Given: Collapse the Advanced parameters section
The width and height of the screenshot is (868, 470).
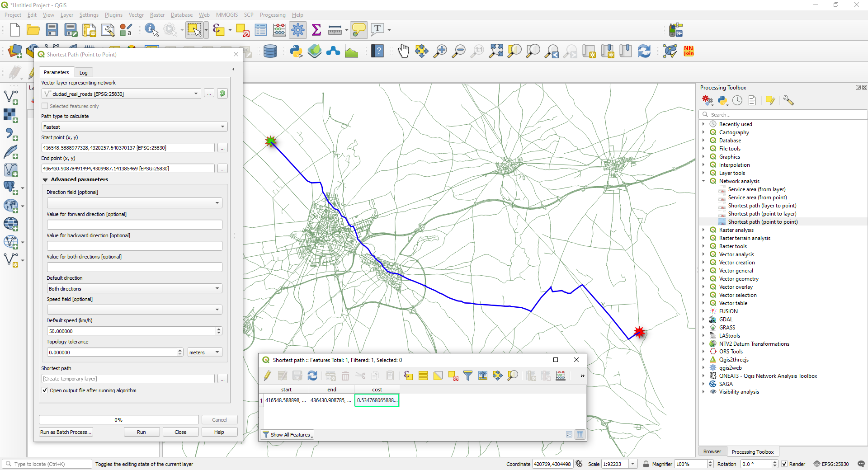Looking at the screenshot, I should point(45,179).
